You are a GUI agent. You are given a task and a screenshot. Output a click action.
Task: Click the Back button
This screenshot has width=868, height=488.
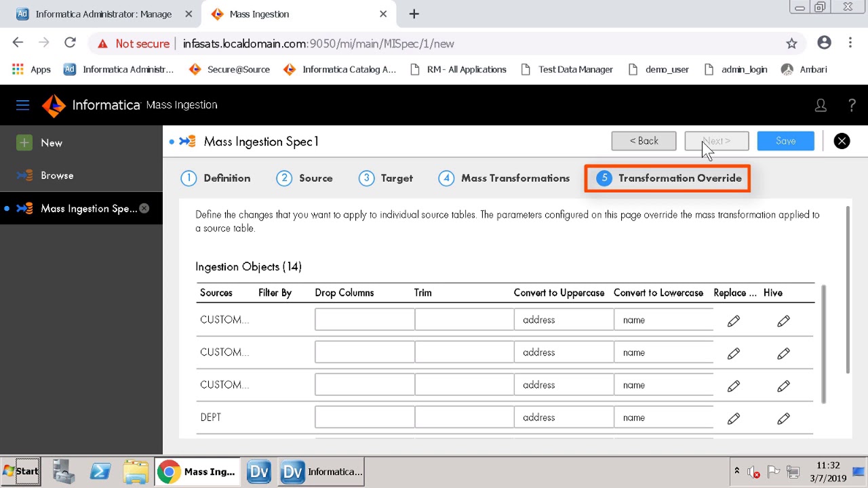(x=644, y=141)
